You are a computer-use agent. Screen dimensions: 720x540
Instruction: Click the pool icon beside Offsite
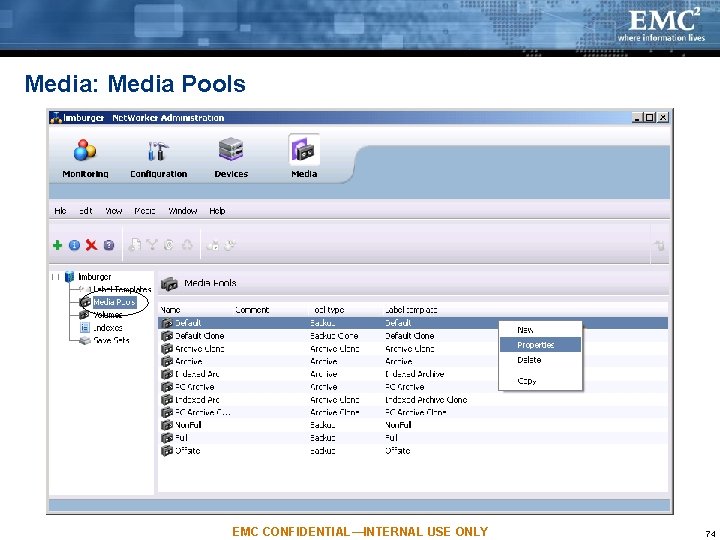167,450
